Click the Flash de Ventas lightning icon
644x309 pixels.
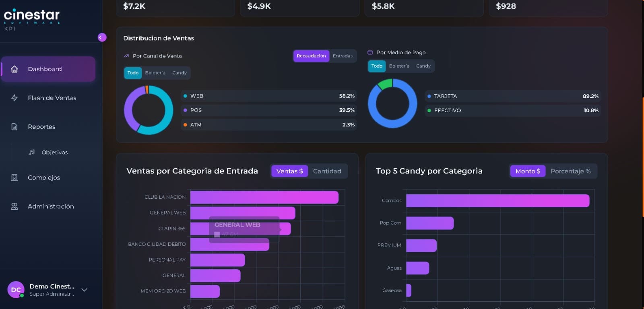[14, 98]
